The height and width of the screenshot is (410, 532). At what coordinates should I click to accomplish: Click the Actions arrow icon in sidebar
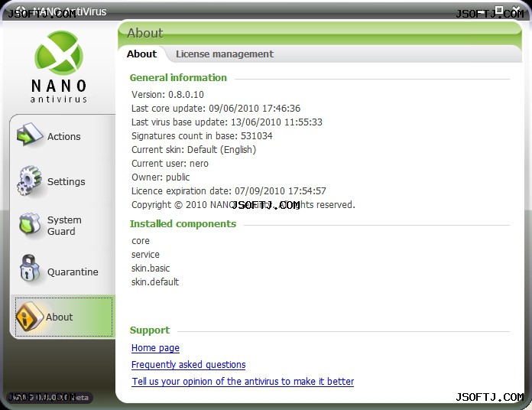tap(30, 135)
